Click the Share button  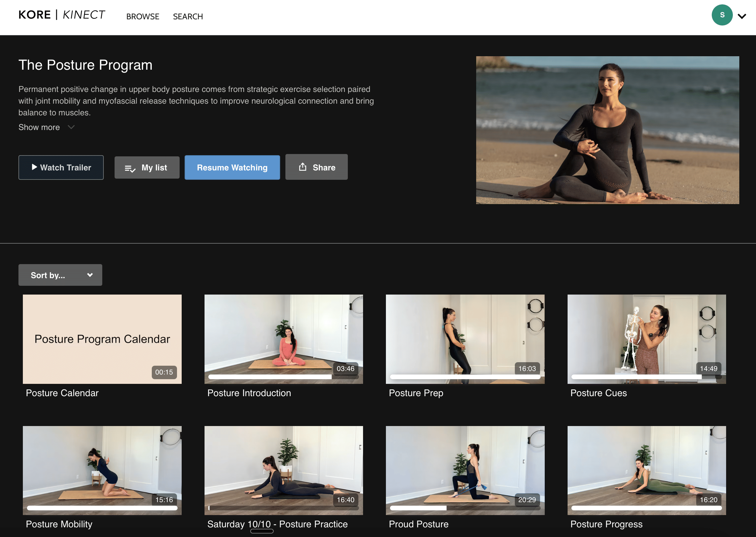316,167
